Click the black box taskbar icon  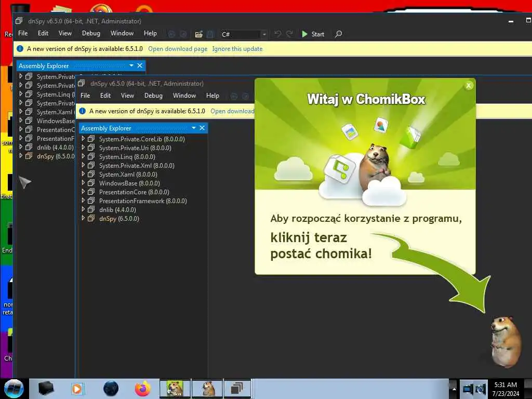(46, 389)
